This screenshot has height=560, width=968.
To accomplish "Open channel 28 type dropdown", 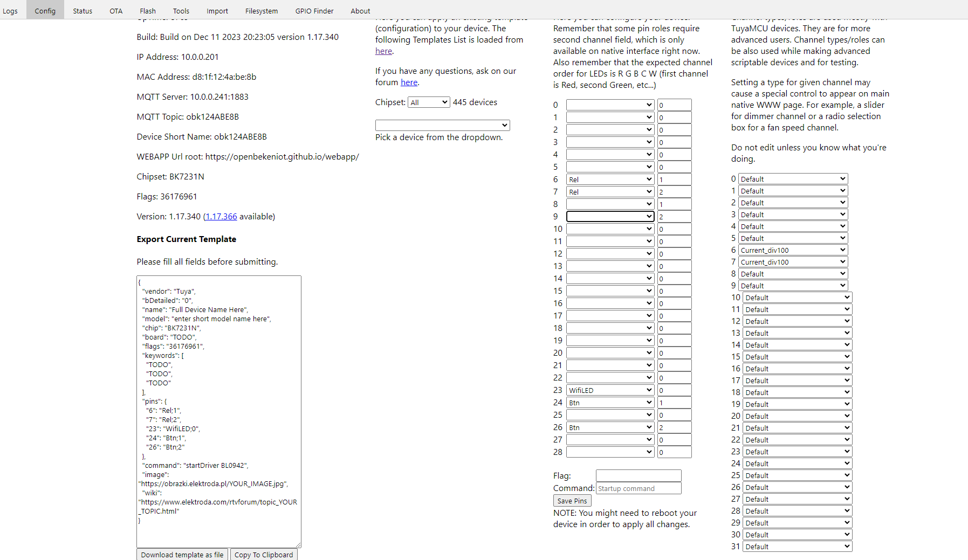I will 798,511.
